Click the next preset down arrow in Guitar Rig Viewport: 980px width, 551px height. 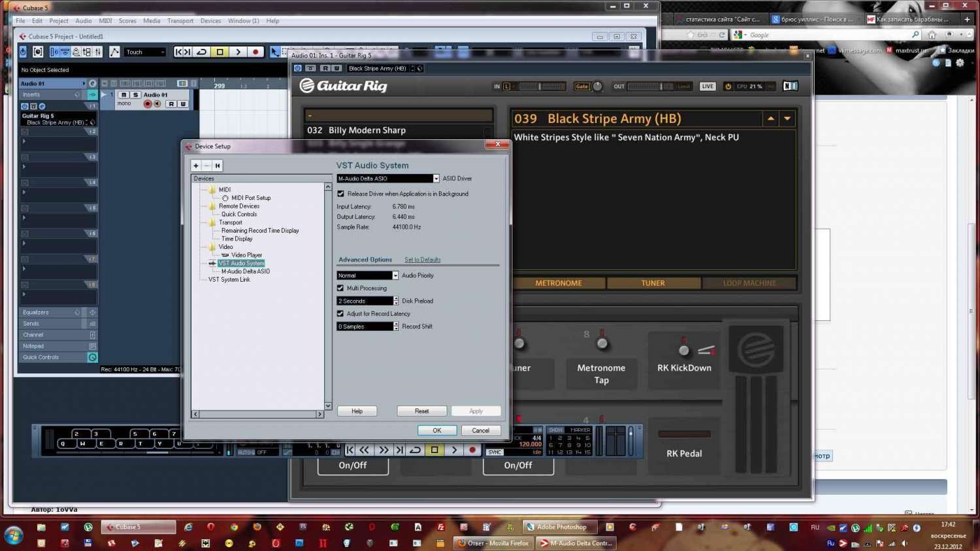787,119
